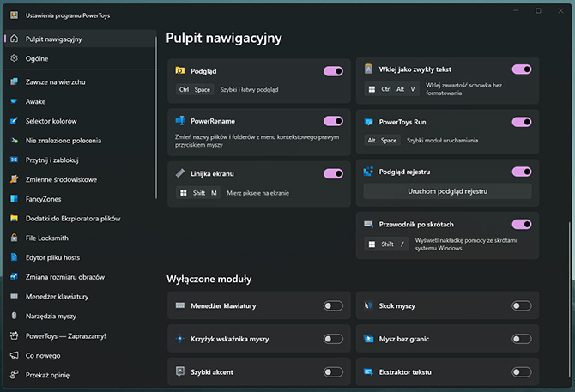Open Ogólne settings page
575x392 pixels.
80,58
